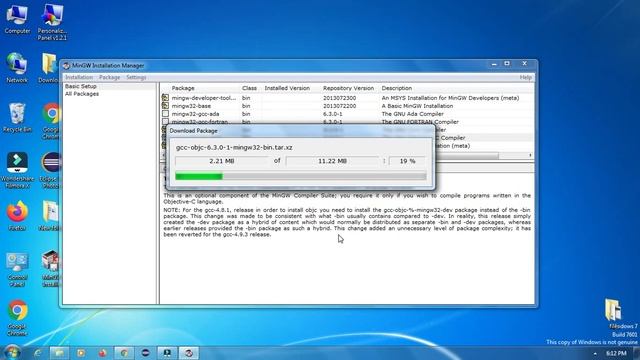Screen dimensions: 640x360
Task: Mark the mingw32-base package checkbox
Action: tap(165, 106)
